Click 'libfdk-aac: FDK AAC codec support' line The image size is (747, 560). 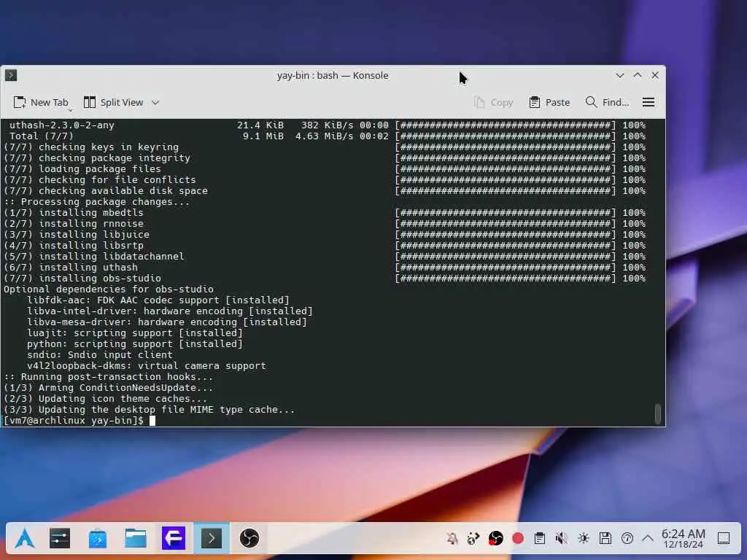click(158, 300)
